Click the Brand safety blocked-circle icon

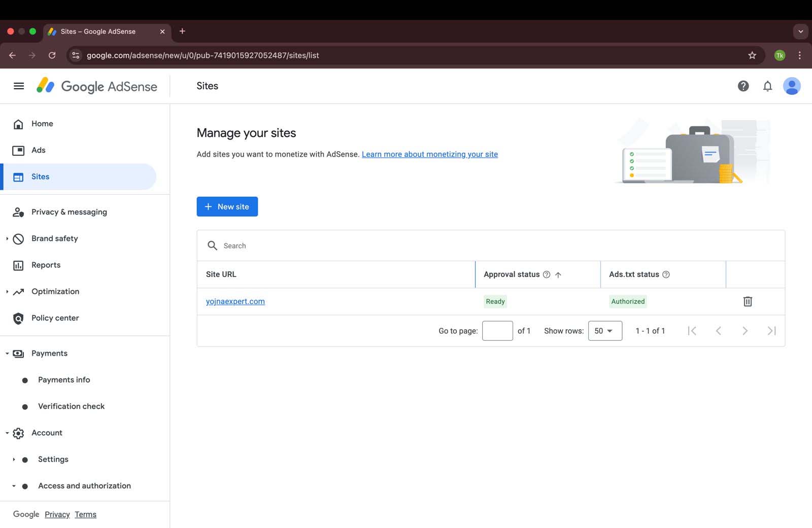pos(18,239)
